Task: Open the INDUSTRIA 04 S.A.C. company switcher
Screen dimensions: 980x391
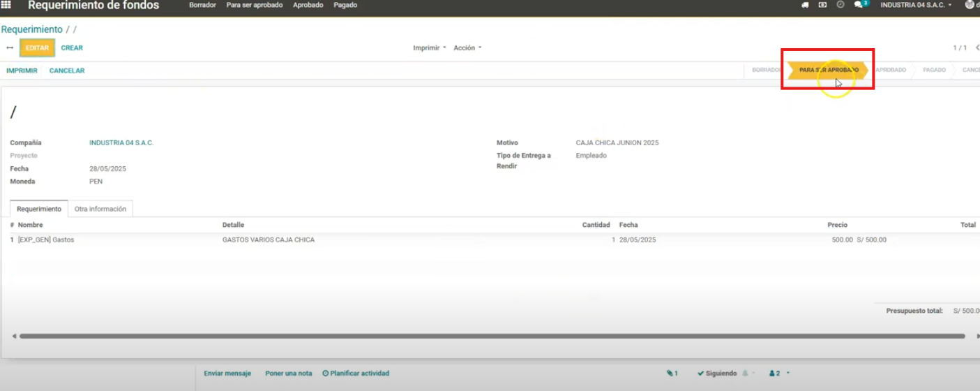Action: 915,5
